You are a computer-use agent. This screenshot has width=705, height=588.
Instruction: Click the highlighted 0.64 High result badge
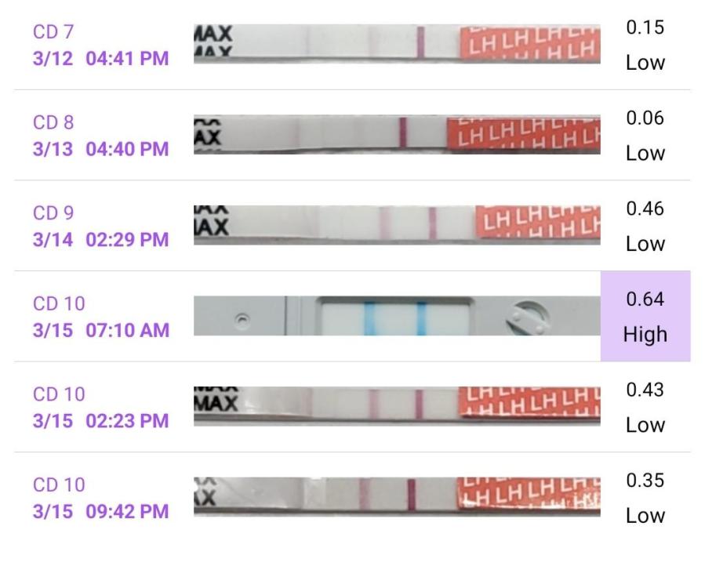[x=645, y=316]
